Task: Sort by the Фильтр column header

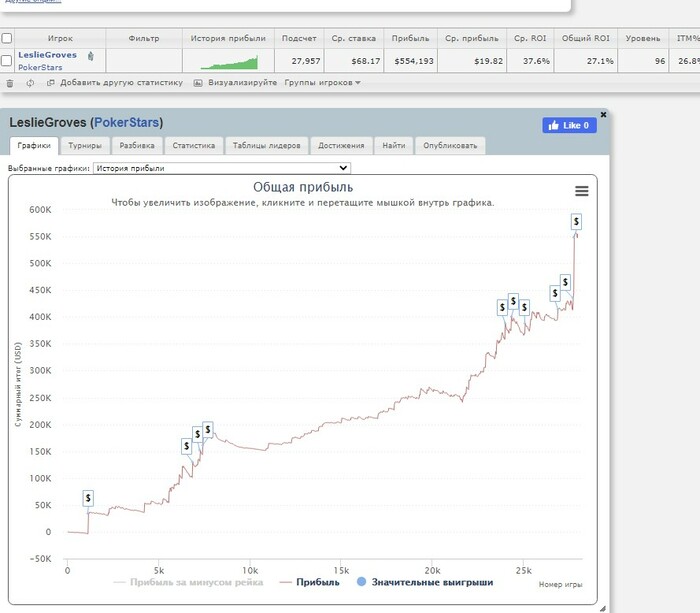Action: click(144, 38)
